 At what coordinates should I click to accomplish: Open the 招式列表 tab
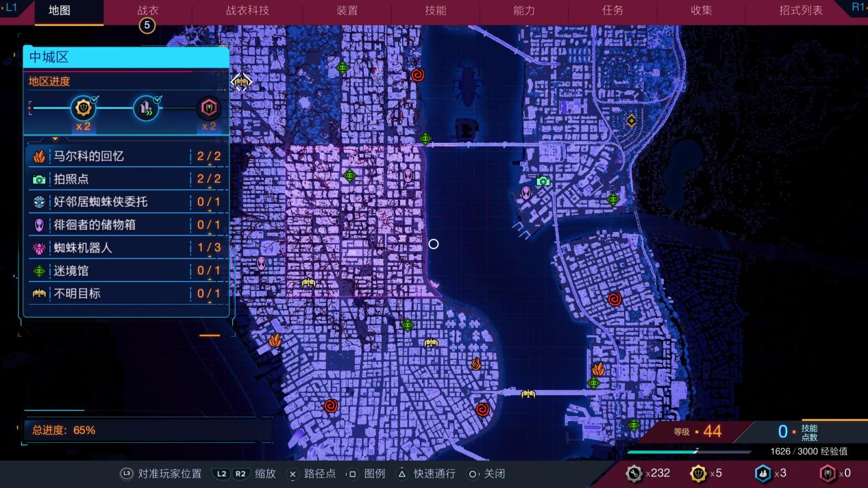801,10
